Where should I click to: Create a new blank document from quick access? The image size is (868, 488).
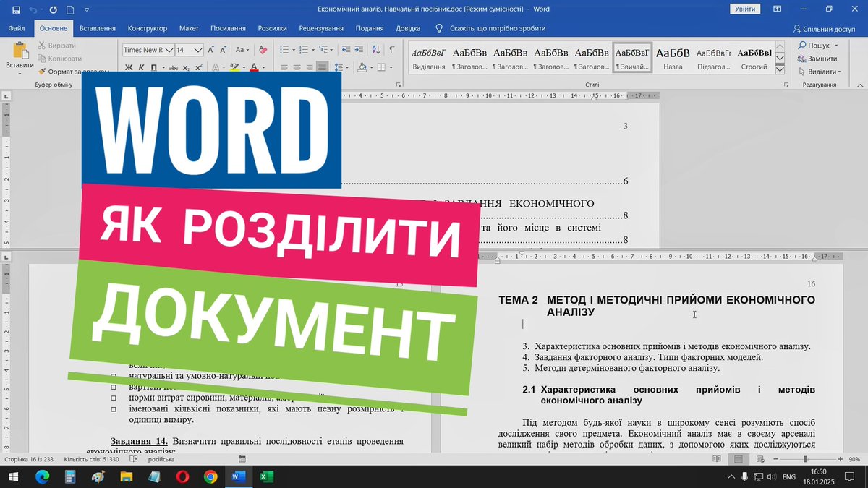(70, 9)
